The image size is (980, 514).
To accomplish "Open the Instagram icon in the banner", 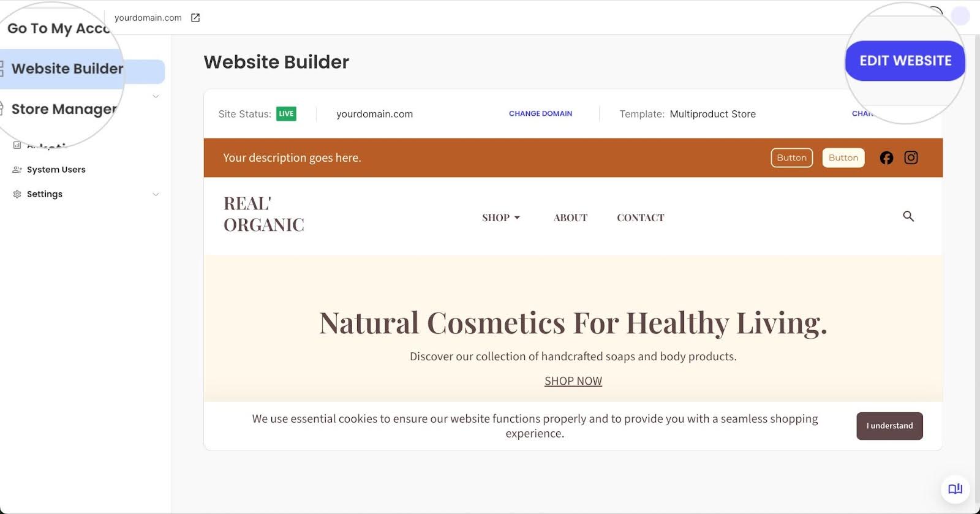I will pyautogui.click(x=911, y=157).
